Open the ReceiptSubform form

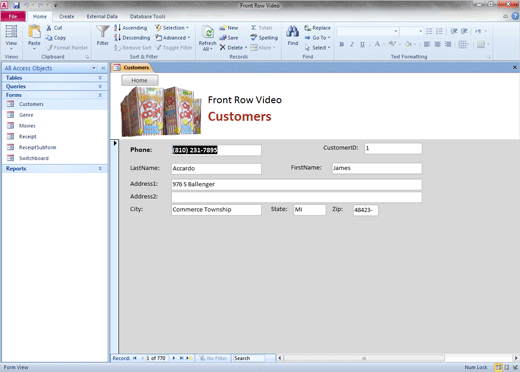[x=37, y=147]
